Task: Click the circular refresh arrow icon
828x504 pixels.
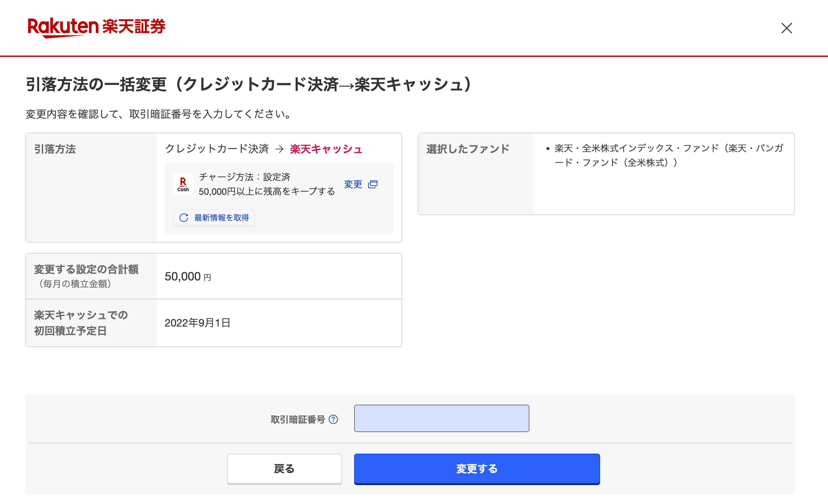Action: (184, 218)
